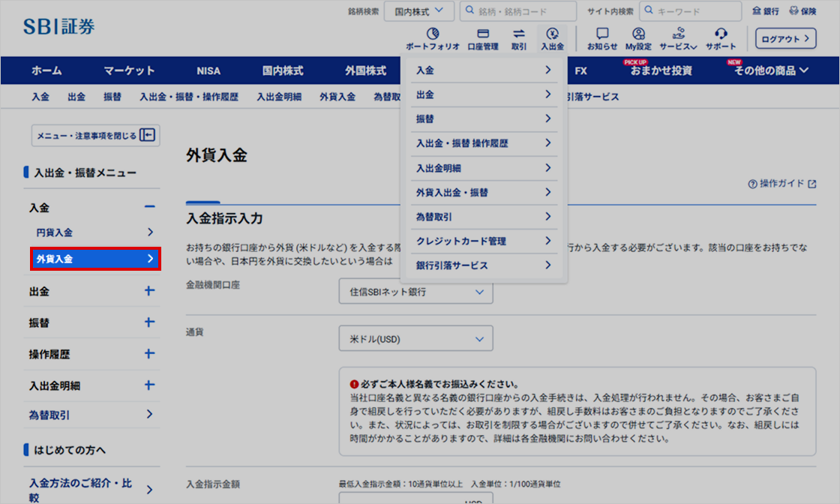Open the 金融機関口座 dropdown 住信SBIネット銀行

tap(415, 292)
